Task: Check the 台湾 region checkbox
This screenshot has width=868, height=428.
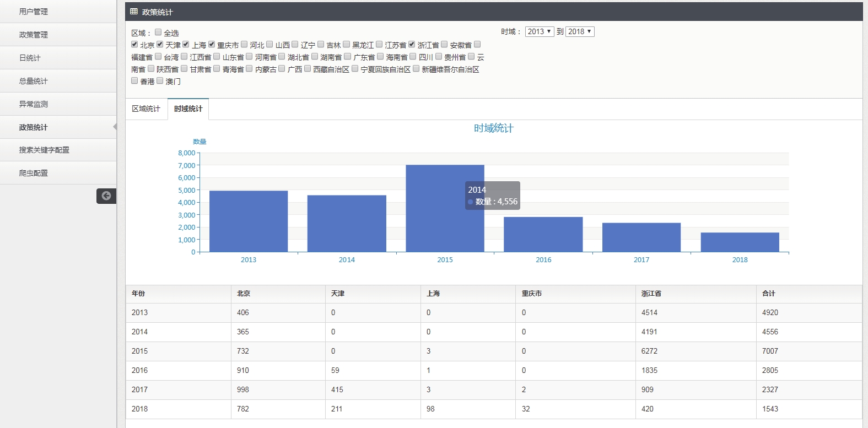Action: pos(158,56)
